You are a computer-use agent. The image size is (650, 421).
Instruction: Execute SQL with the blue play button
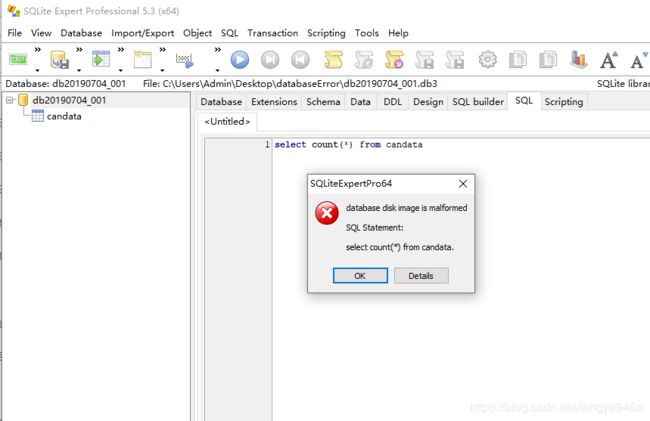[x=240, y=60]
